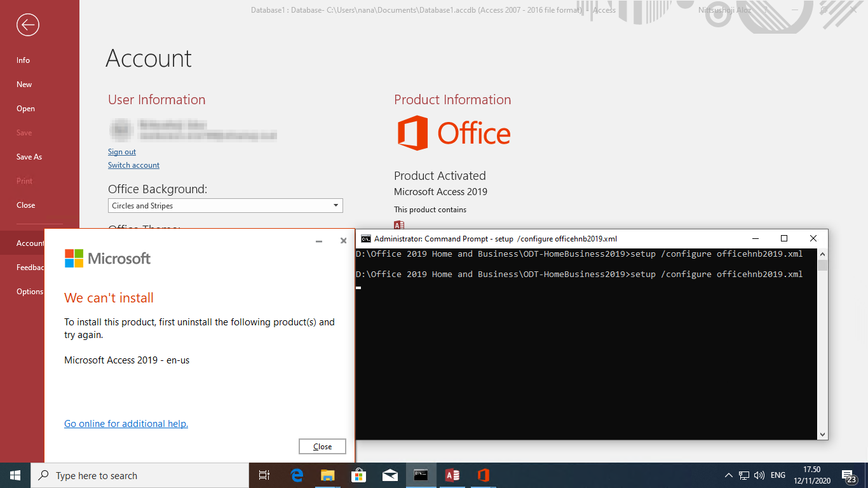Open "Go online for additional help" link
The image size is (868, 488).
tap(126, 423)
